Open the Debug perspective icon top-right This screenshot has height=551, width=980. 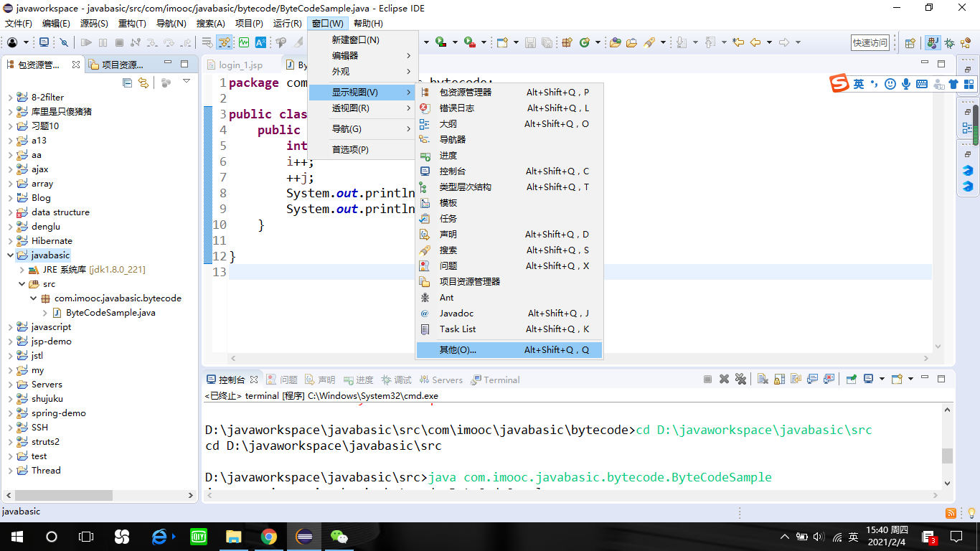click(x=949, y=42)
